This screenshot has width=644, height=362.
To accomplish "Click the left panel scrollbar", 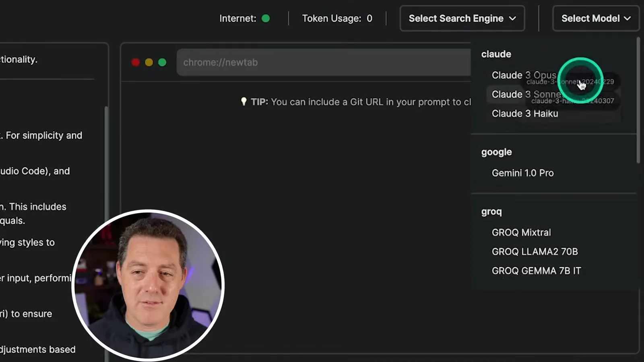I will click(106, 233).
